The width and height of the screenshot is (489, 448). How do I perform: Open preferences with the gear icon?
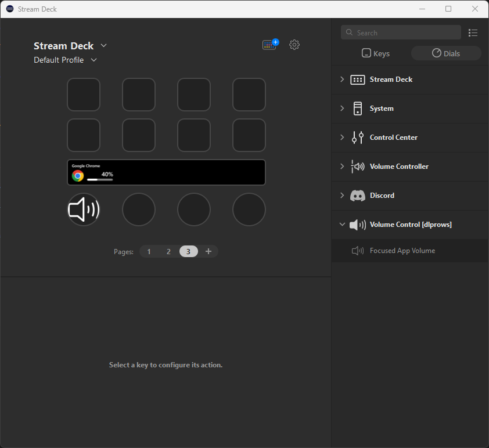294,45
